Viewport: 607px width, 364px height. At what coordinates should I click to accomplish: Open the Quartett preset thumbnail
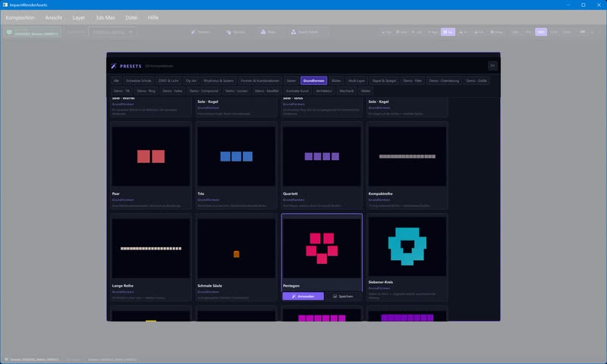pos(322,156)
